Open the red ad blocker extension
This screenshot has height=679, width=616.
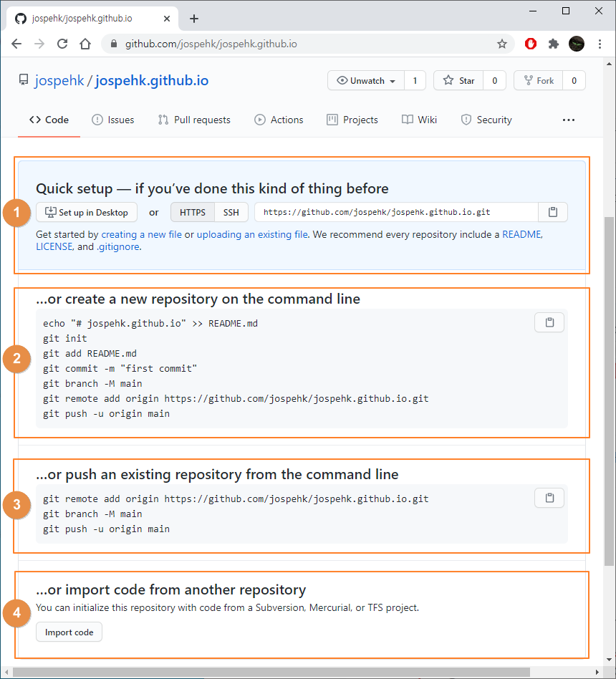(531, 44)
